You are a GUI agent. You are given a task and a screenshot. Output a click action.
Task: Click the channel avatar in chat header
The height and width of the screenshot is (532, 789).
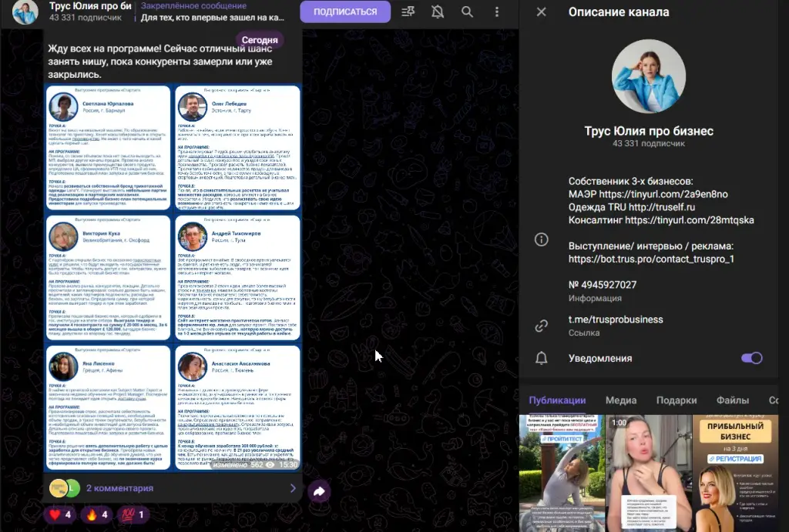coord(25,12)
